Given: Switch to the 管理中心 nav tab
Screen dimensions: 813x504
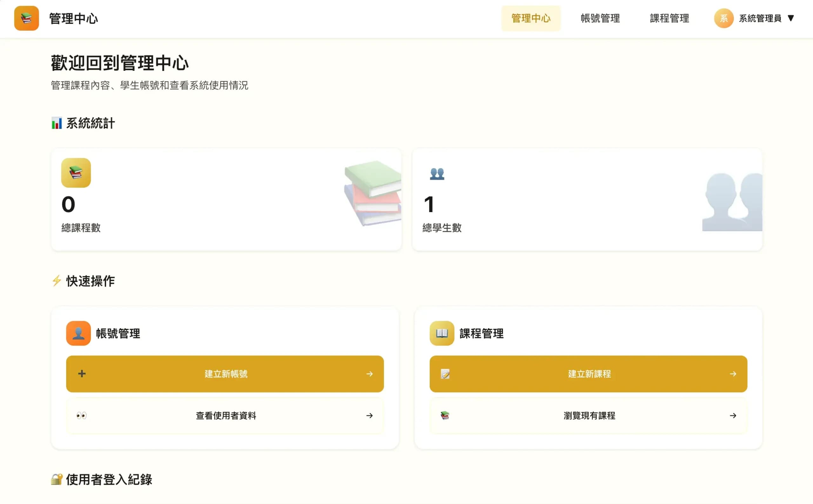Looking at the screenshot, I should coord(531,18).
